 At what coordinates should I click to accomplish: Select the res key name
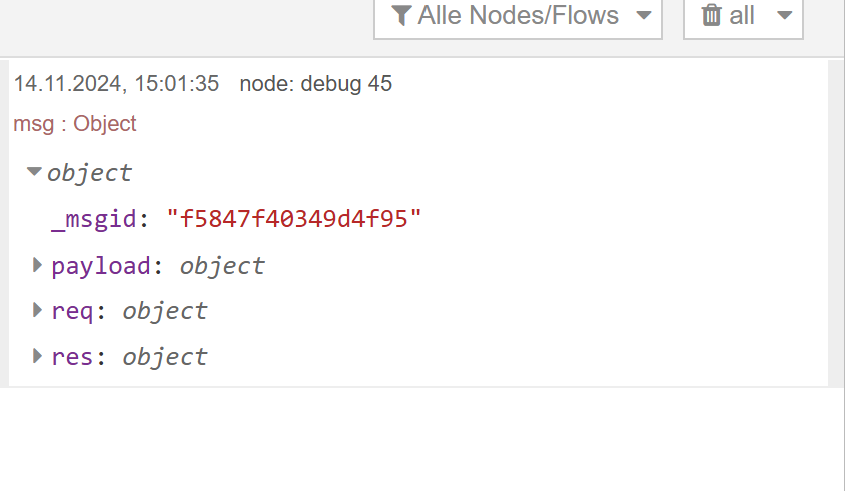point(72,357)
